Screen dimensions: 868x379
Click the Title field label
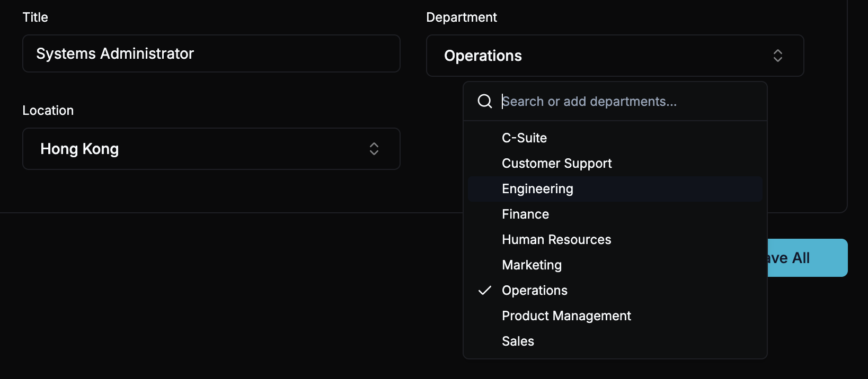point(36,17)
